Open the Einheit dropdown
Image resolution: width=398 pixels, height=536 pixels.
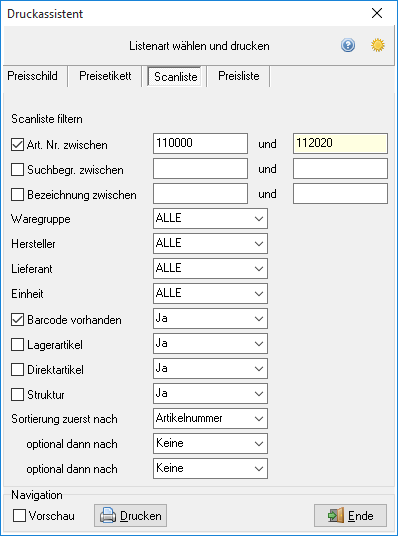click(x=210, y=293)
